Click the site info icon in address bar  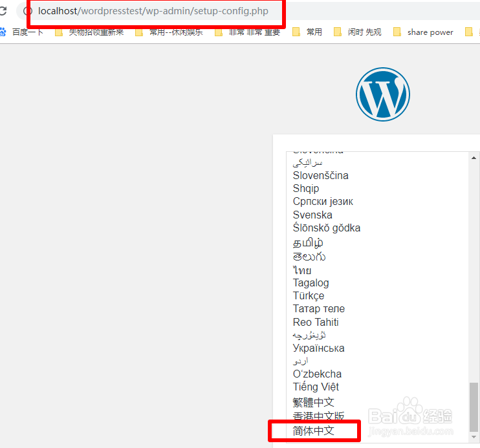(28, 11)
